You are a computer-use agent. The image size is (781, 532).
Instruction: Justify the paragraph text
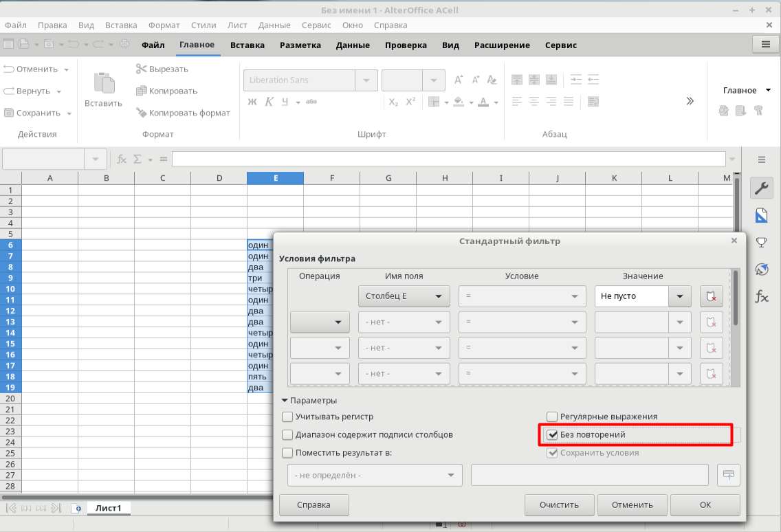click(569, 102)
